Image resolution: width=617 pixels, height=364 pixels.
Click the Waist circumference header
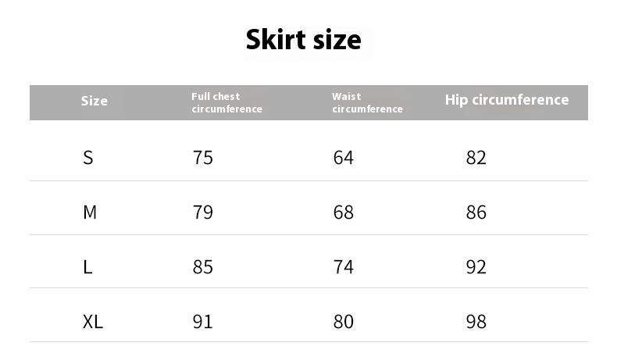pos(367,102)
